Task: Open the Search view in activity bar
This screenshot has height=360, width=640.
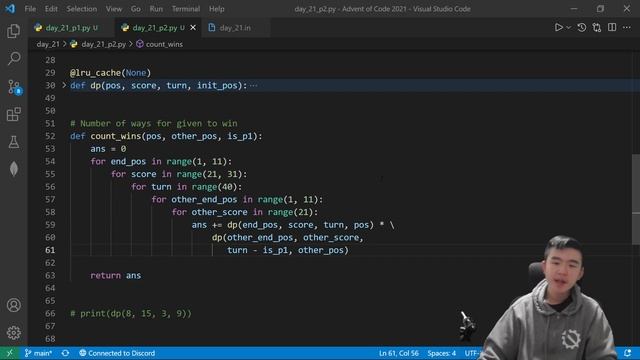Action: pyautogui.click(x=13, y=58)
